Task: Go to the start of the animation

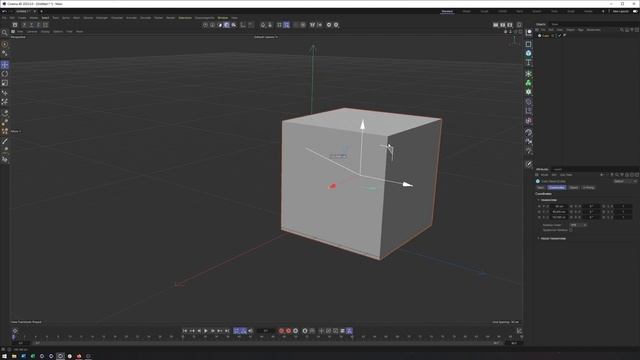Action: point(184,331)
